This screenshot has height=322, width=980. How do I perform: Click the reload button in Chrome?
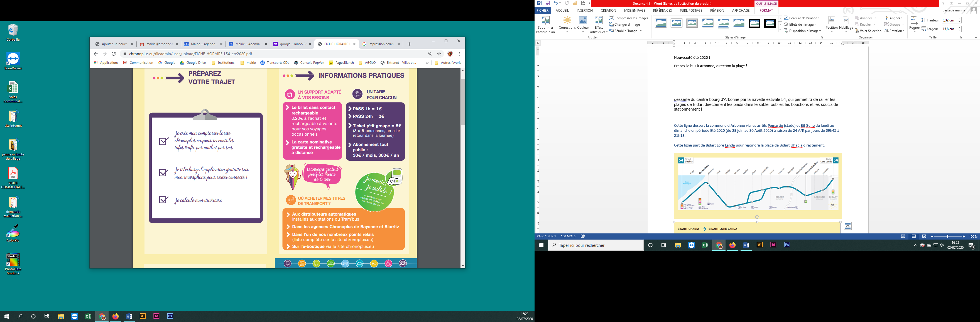(x=113, y=54)
